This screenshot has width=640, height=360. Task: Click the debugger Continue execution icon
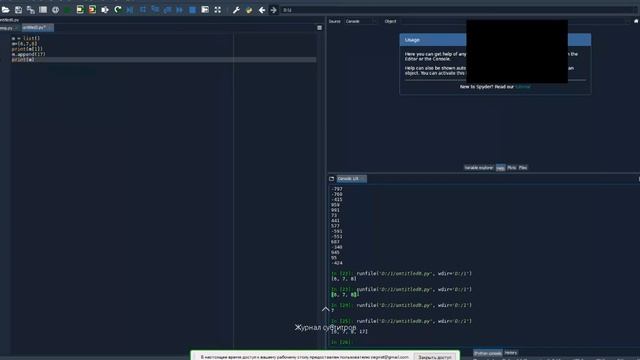tap(180, 9)
